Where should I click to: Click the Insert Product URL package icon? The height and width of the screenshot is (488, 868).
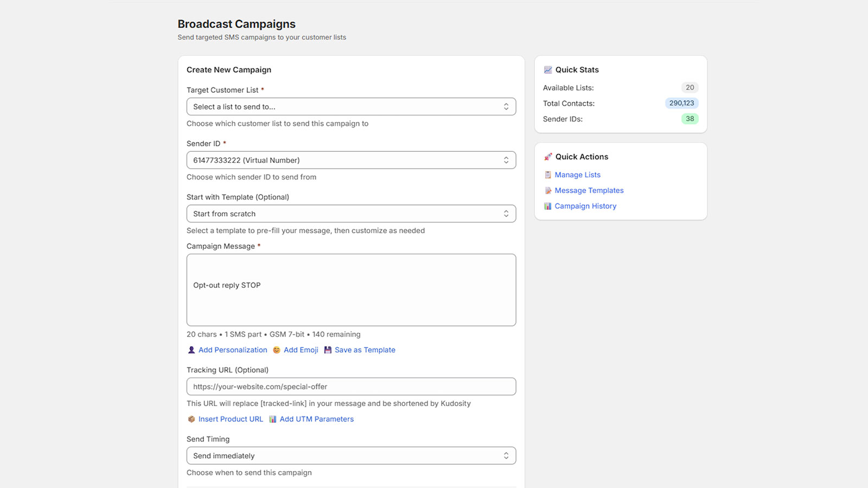click(191, 419)
